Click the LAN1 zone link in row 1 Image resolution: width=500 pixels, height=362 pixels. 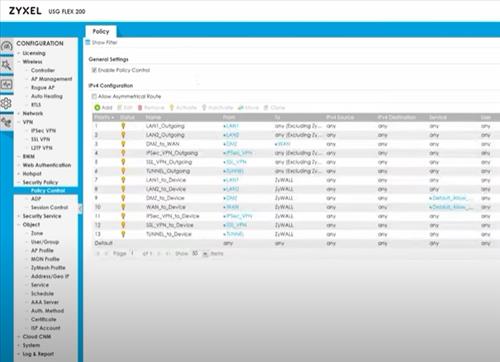point(231,126)
